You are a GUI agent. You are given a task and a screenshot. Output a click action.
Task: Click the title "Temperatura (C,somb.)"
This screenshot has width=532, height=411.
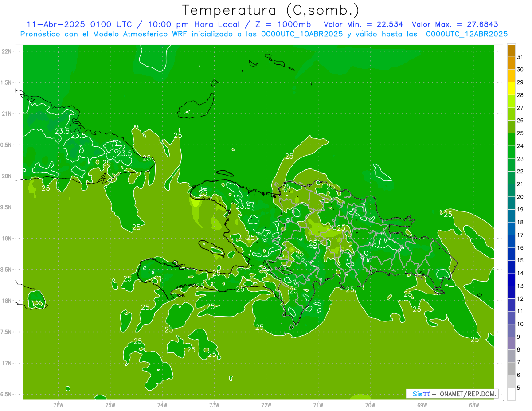271,10
